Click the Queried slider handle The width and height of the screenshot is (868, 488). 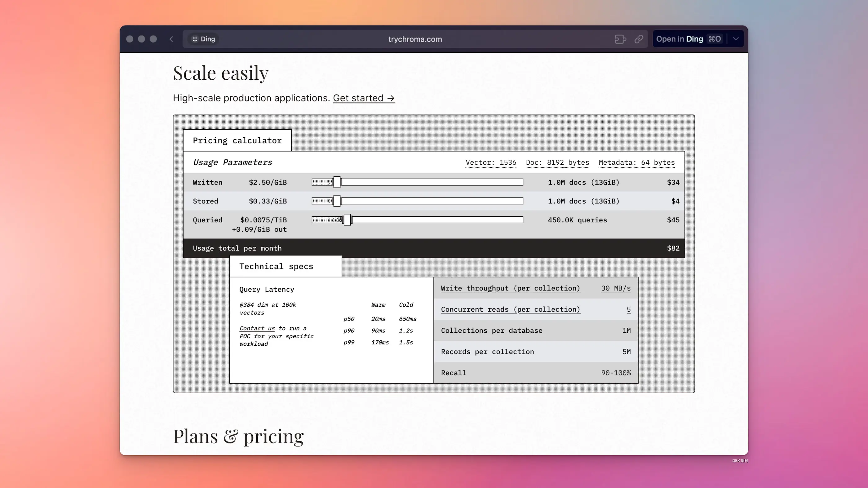(x=347, y=220)
